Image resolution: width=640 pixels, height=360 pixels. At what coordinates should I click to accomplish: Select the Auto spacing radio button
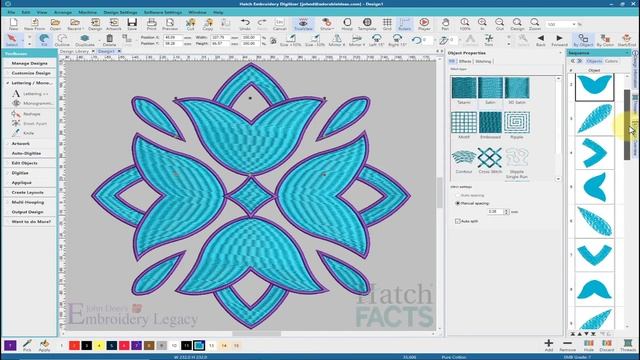[x=458, y=196]
